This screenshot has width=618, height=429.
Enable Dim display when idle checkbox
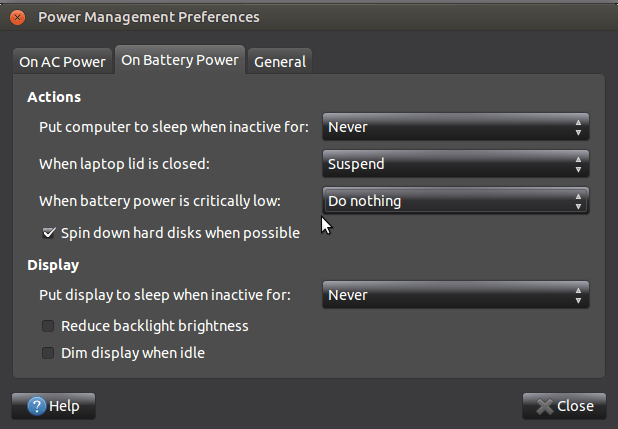(x=48, y=352)
